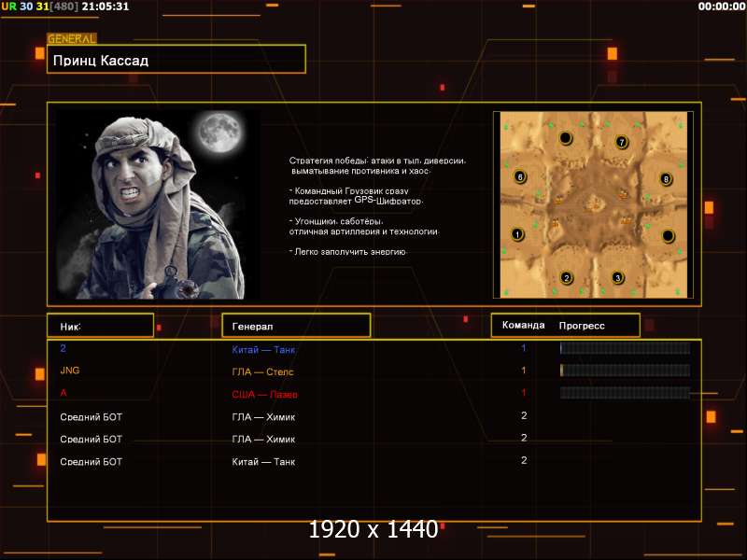Click the unnumbered start marker at map top
747x560 pixels.
pyautogui.click(x=565, y=138)
